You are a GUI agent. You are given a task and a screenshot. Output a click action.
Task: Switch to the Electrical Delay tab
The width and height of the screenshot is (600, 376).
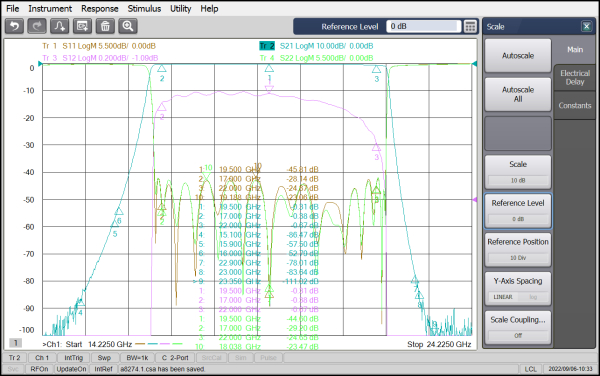(x=575, y=78)
